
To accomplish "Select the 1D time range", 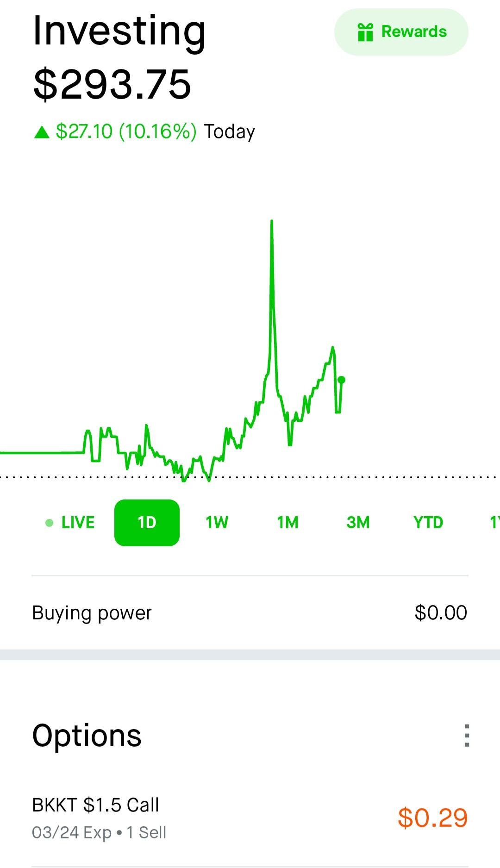I will [x=147, y=523].
